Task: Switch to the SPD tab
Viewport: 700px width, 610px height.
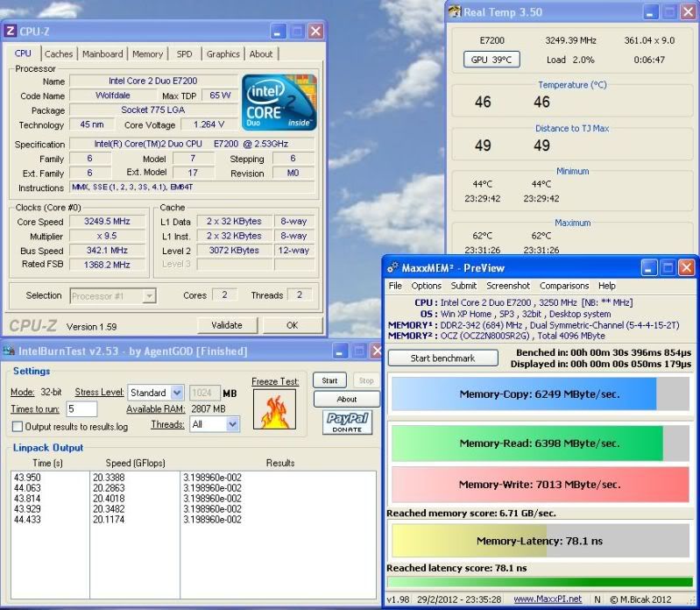Action: pyautogui.click(x=184, y=54)
